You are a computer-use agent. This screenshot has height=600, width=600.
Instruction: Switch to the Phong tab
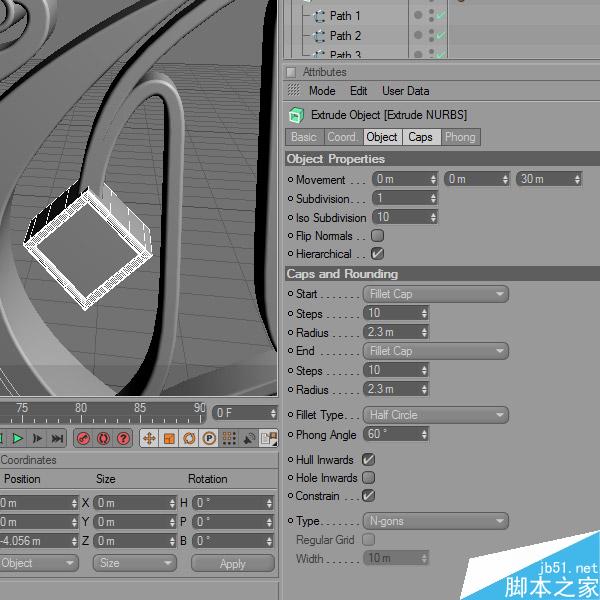[460, 137]
